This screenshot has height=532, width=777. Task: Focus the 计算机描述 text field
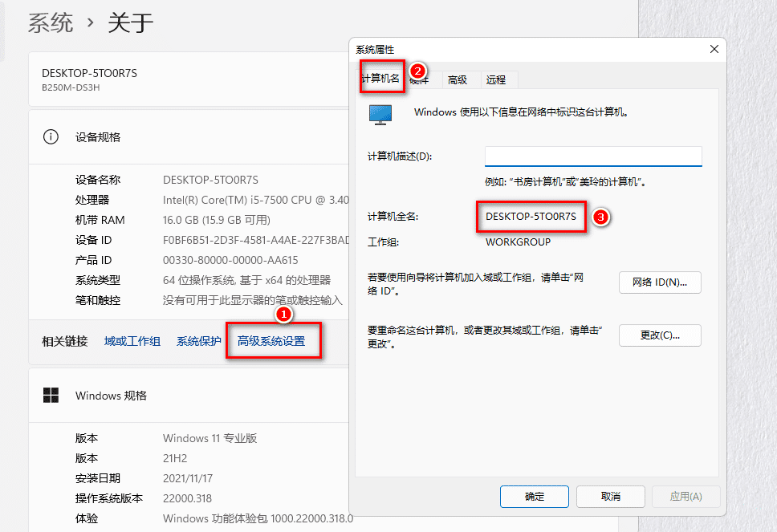pos(593,156)
